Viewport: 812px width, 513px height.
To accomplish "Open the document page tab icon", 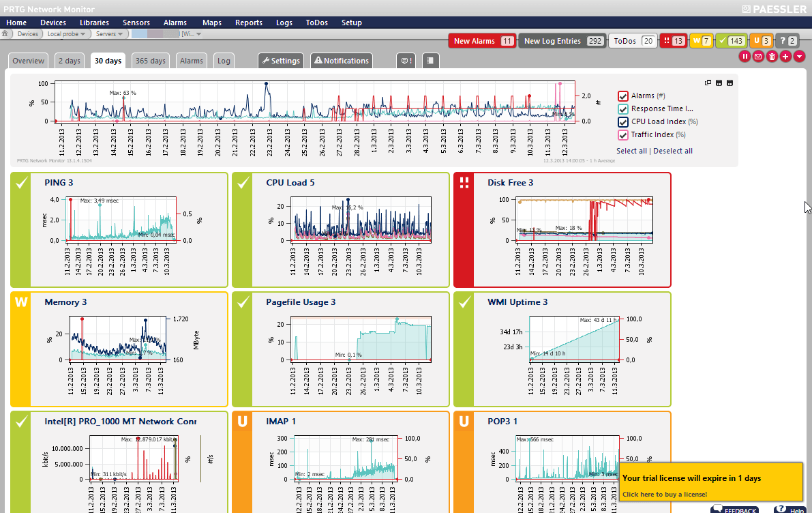I will point(430,61).
